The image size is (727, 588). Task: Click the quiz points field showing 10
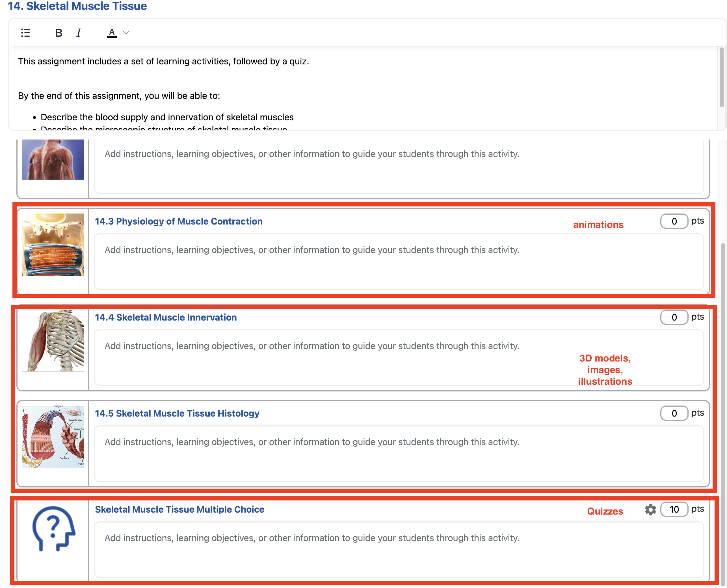674,509
